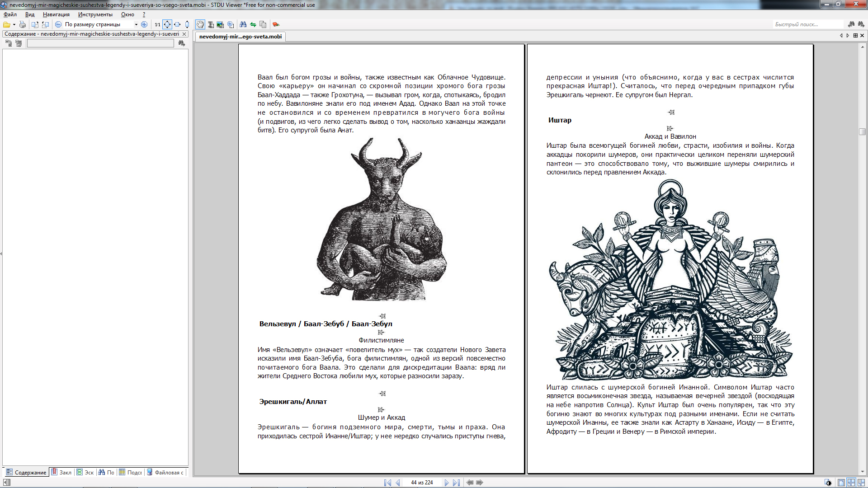
Task: Switch to the Файловая с sidebar tab
Action: coord(165,472)
